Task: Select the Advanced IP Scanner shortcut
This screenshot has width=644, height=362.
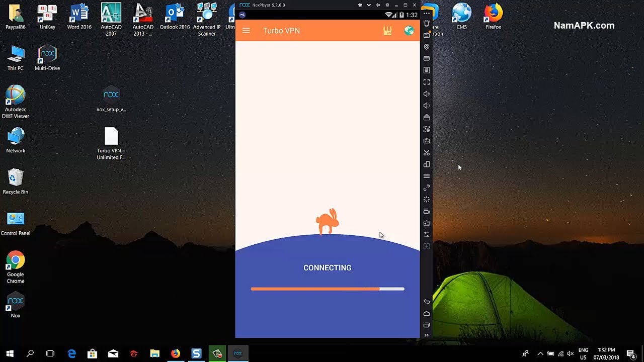Action: point(207,20)
